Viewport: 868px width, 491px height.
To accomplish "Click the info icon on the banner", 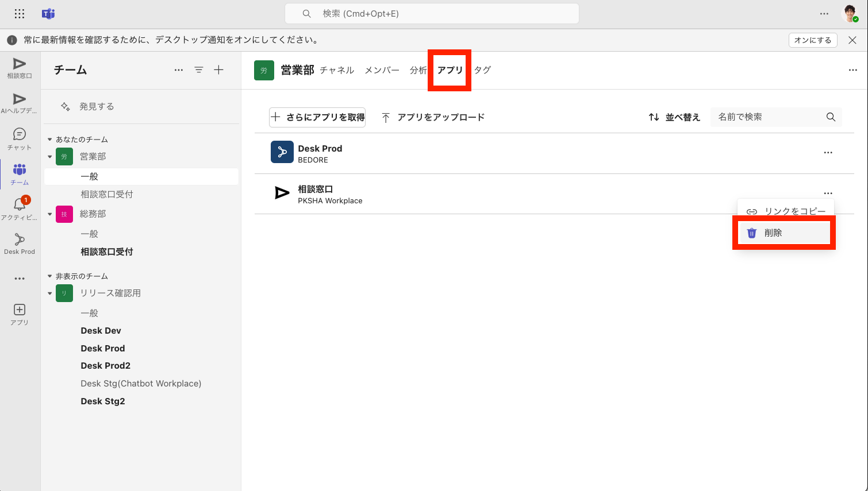I will [x=11, y=40].
